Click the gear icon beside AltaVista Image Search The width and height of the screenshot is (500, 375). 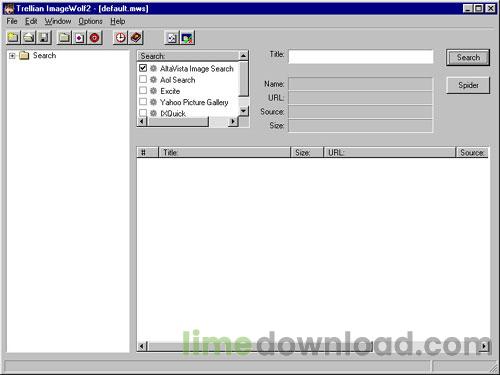(153, 68)
